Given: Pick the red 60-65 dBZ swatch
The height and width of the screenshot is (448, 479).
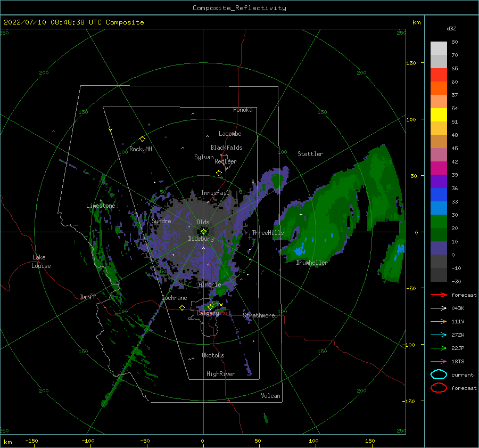Looking at the screenshot, I should pyautogui.click(x=439, y=75).
